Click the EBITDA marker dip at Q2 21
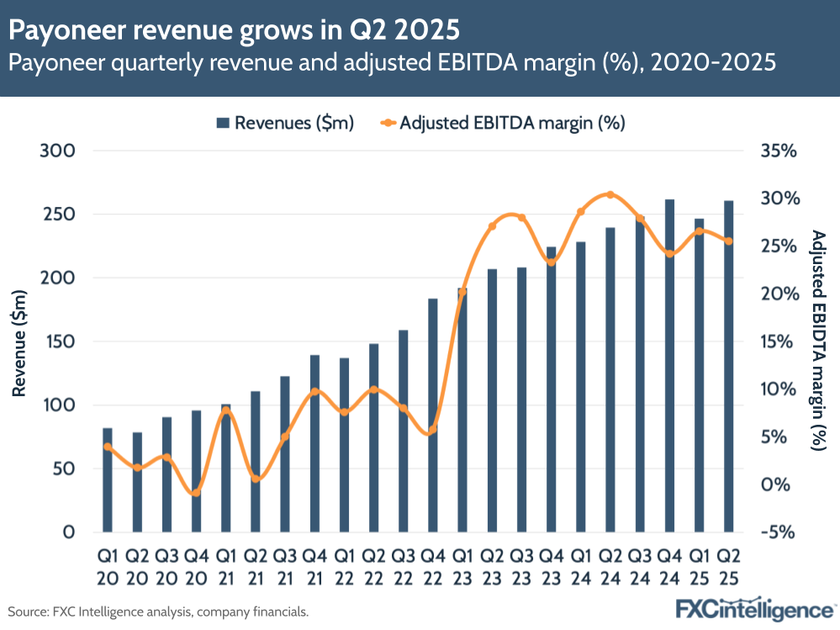840x630 pixels. click(256, 479)
